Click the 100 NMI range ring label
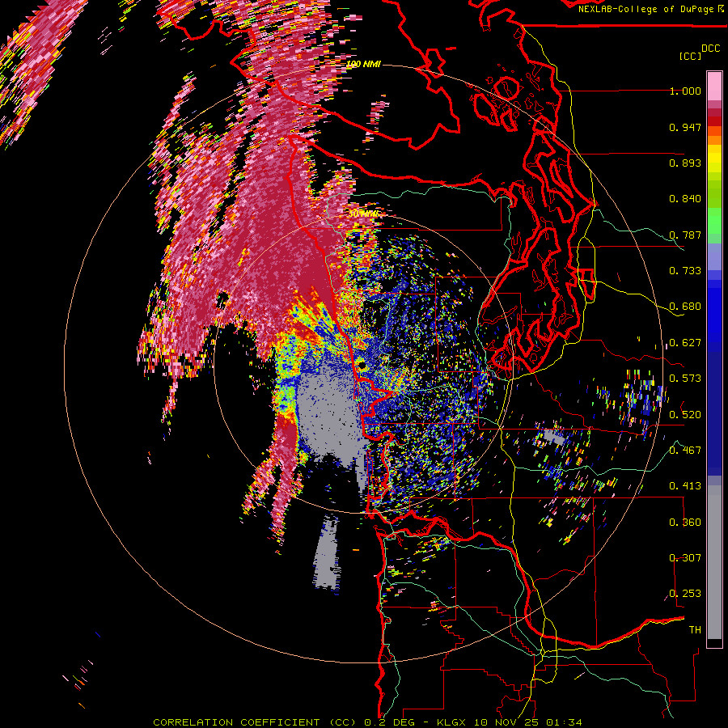 click(363, 64)
